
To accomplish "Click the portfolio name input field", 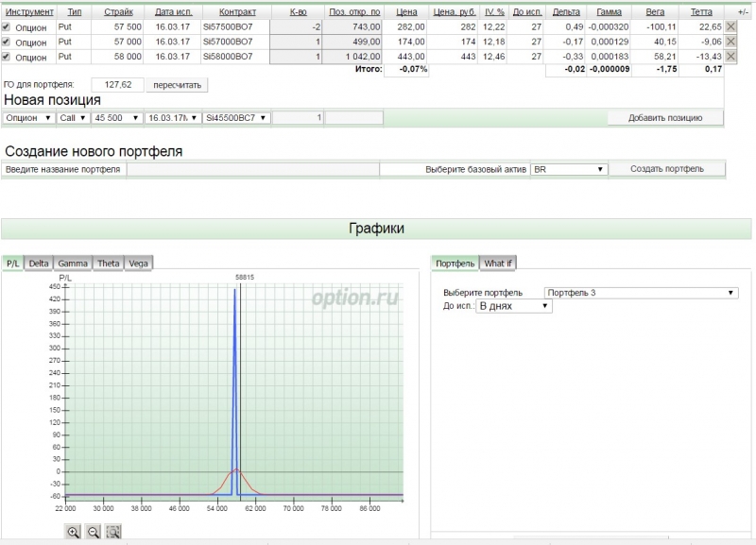I will [252, 169].
